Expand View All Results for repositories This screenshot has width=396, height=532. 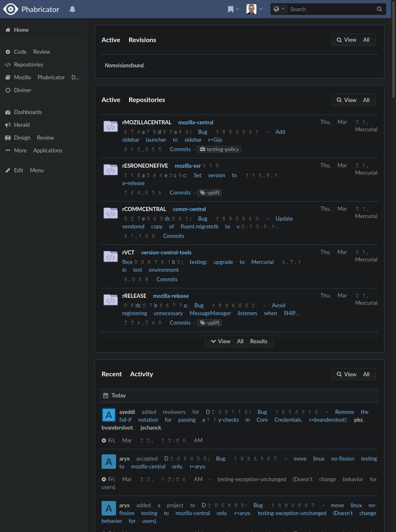point(239,341)
